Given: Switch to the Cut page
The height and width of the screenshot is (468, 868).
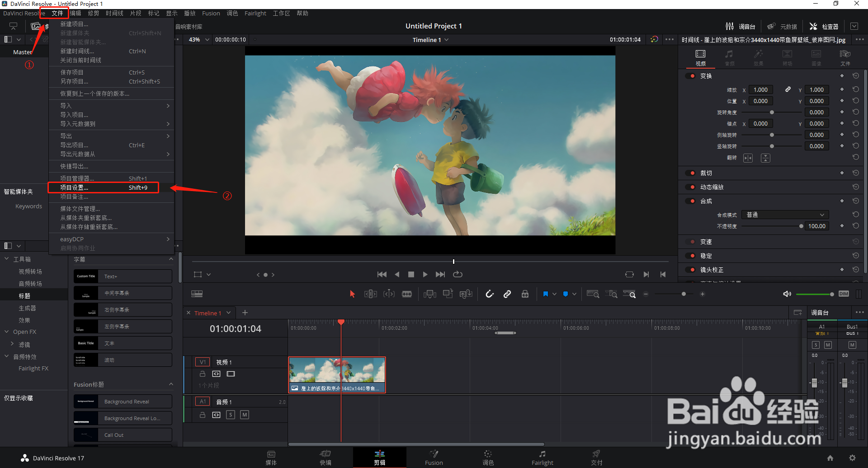Looking at the screenshot, I should 325,458.
